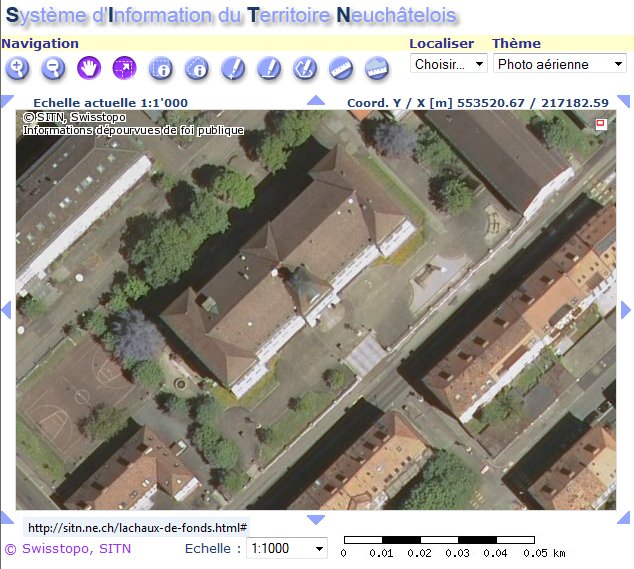Pan map toward the south-west corner arrow
Image resolution: width=634 pixels, height=569 pixels.
[6, 518]
